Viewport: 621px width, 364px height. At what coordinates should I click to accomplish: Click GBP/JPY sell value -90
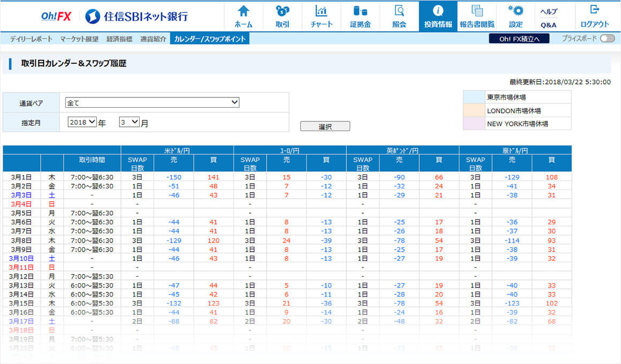coord(399,177)
